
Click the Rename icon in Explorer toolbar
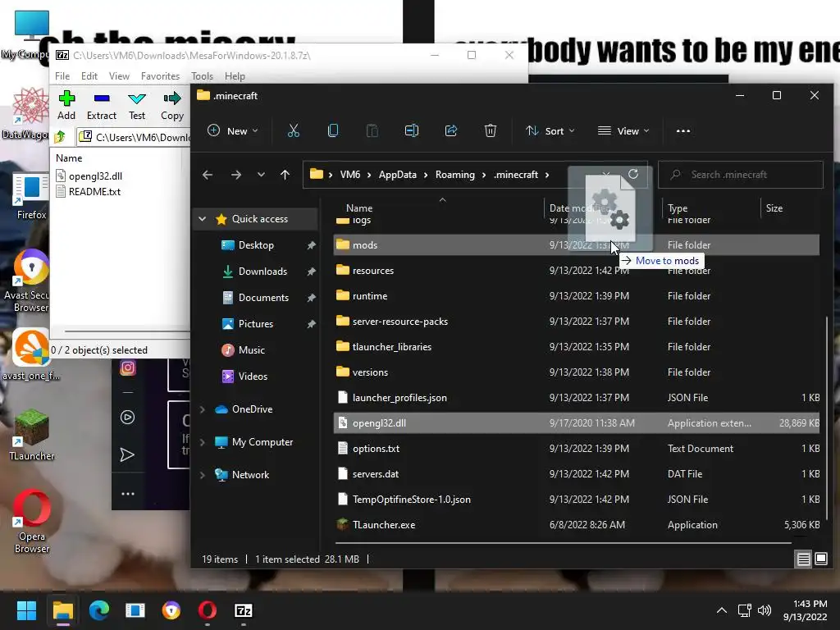point(412,130)
